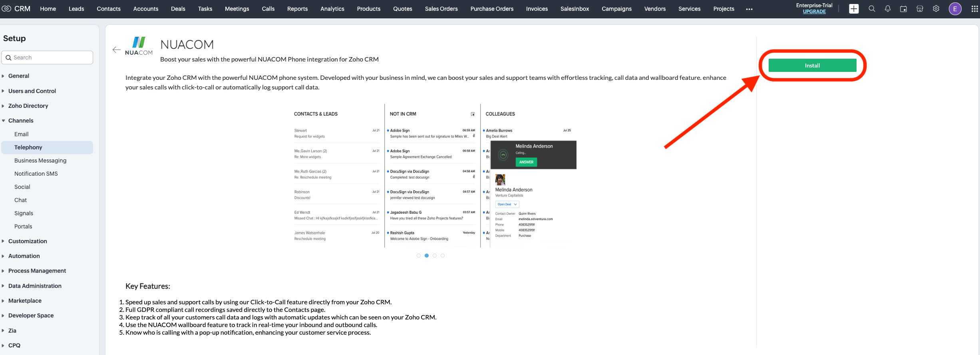The width and height of the screenshot is (980, 355).
Task: Go to the Leads tab
Action: pyautogui.click(x=76, y=9)
